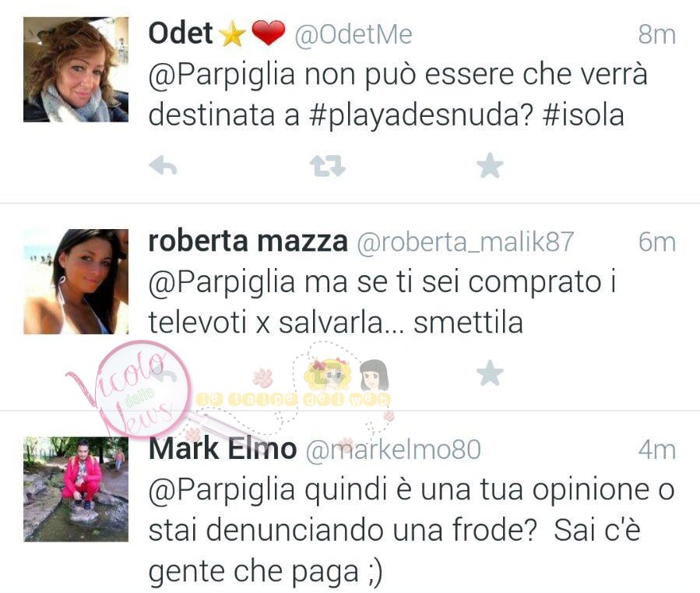700x593 pixels.
Task: Select the roberta mazza display name
Action: pos(248,241)
